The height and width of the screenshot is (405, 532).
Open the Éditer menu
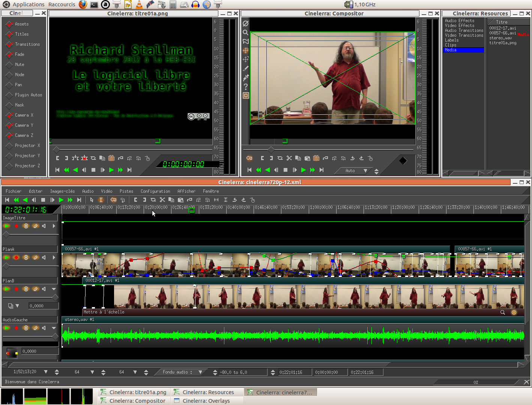36,191
